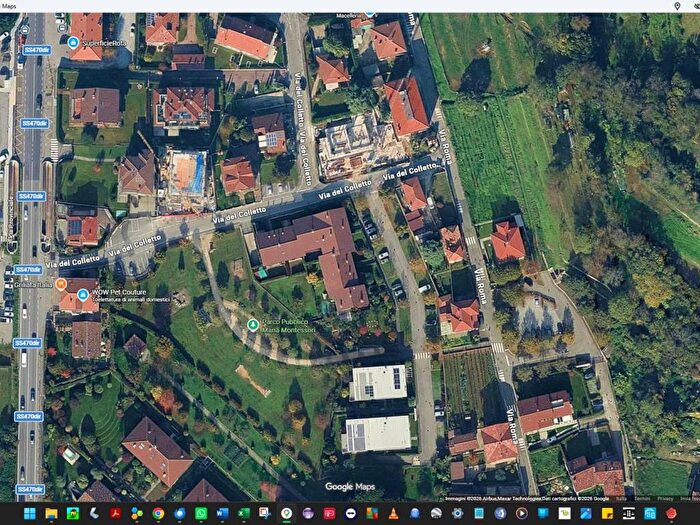The image size is (700, 525).
Task: Click the location pin icon in title bar
Action: click(x=677, y=6)
